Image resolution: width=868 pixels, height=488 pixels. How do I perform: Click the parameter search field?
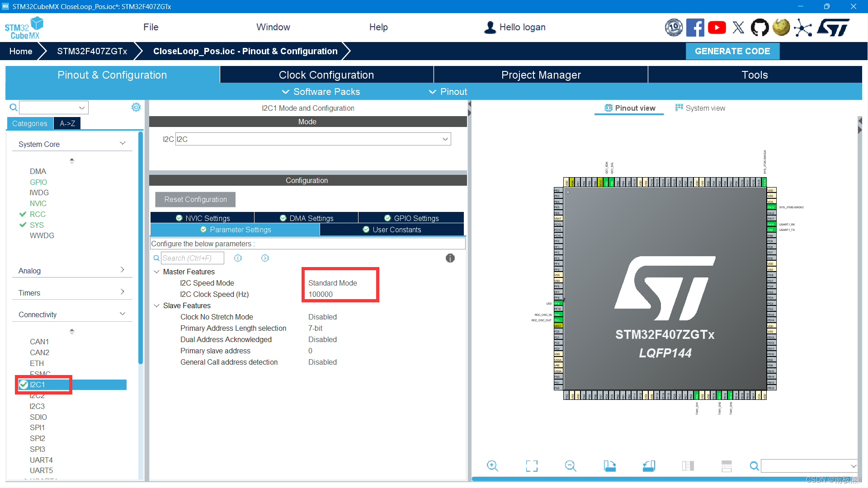tap(192, 258)
